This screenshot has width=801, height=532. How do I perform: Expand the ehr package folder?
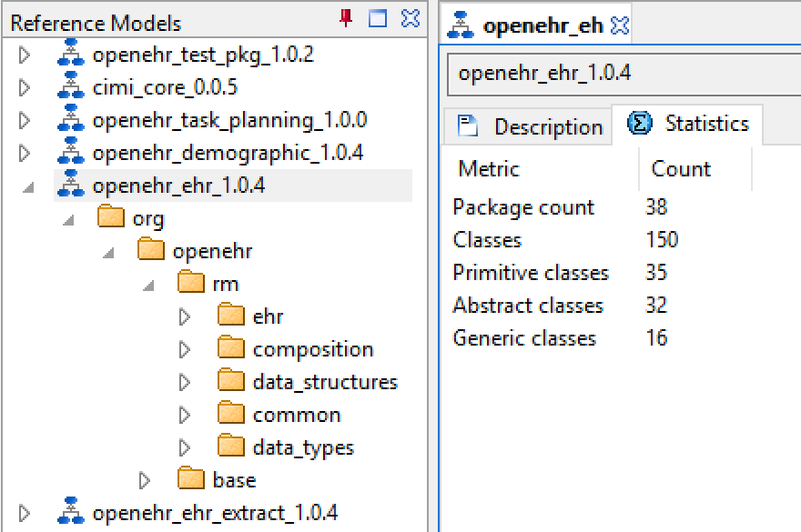pos(185,316)
